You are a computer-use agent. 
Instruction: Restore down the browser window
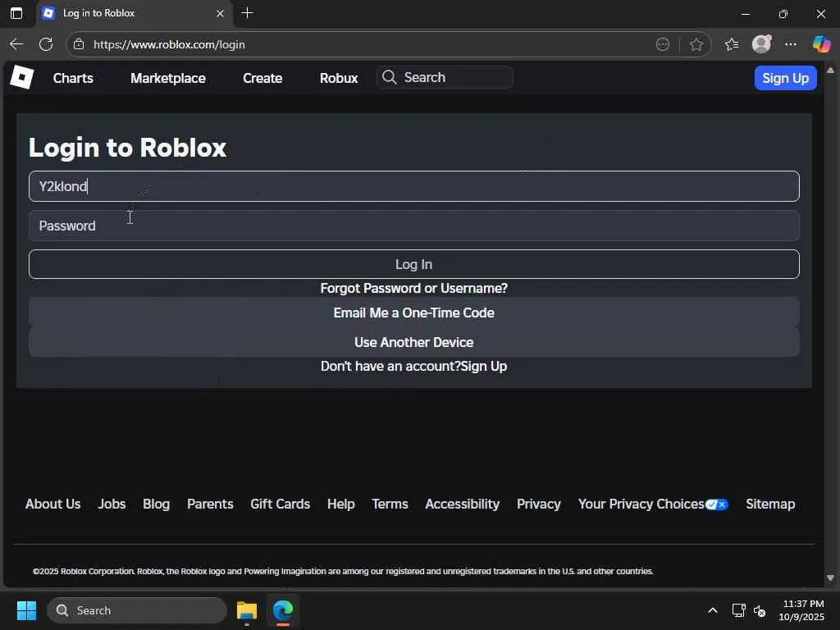tap(783, 13)
